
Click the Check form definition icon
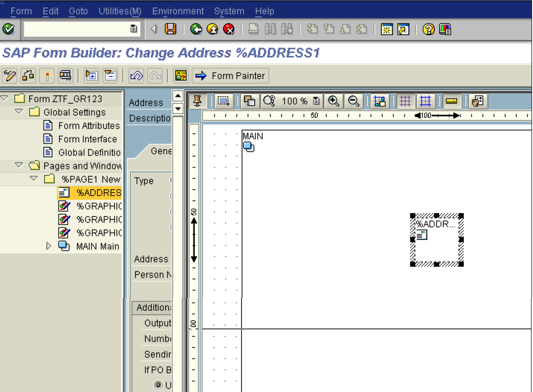(28, 75)
